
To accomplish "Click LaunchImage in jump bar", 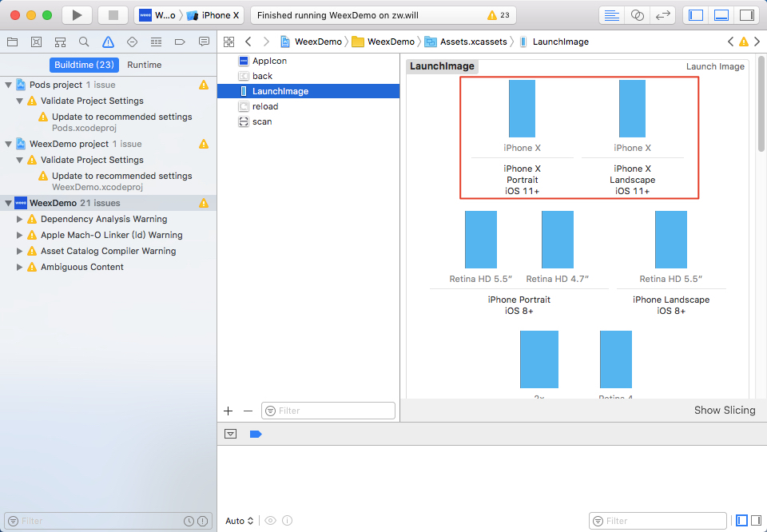I will click(x=554, y=42).
